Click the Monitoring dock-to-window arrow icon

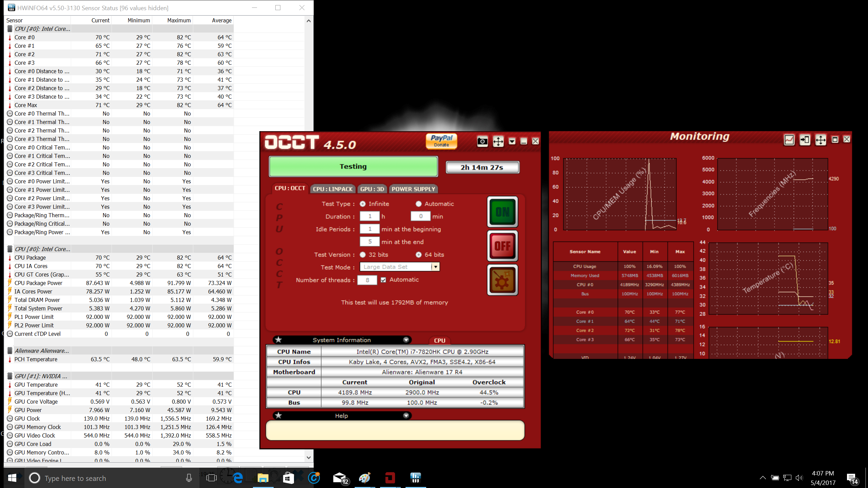805,140
